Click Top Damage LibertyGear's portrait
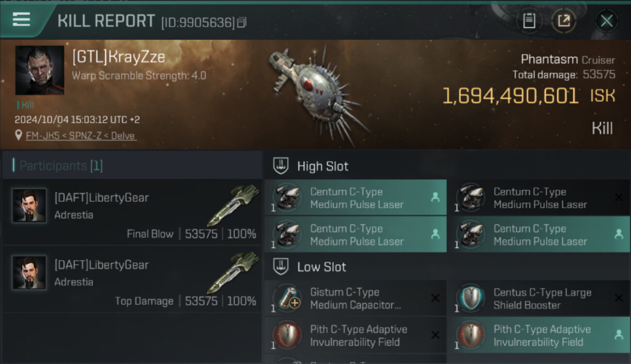 point(29,273)
